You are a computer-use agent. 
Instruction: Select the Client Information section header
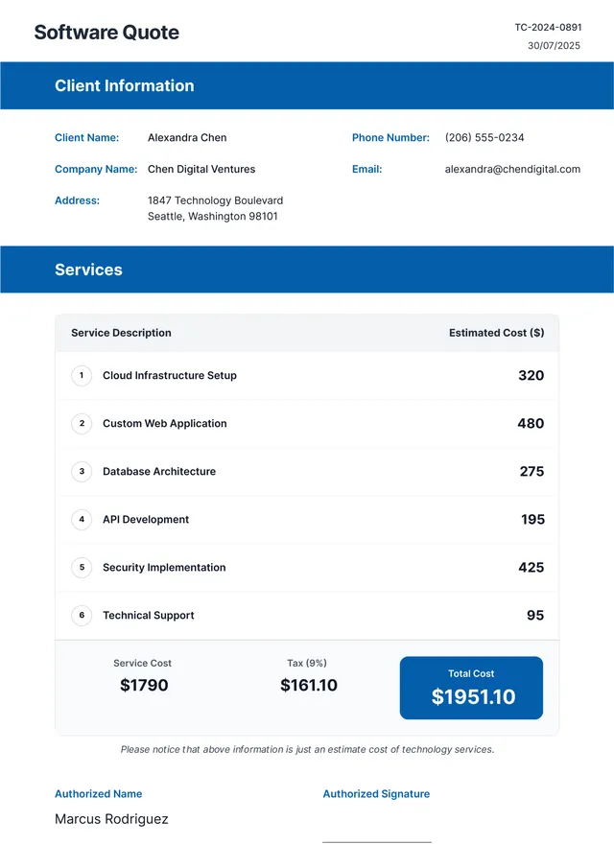point(307,85)
